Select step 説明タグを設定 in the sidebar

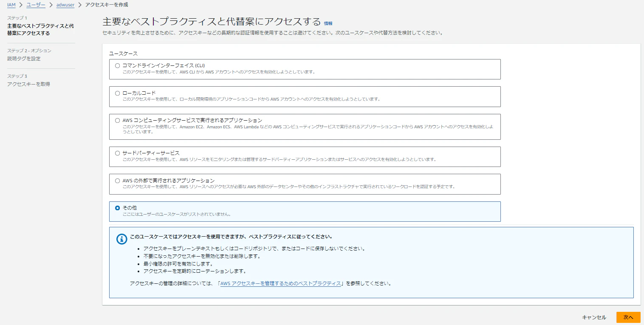[24, 59]
